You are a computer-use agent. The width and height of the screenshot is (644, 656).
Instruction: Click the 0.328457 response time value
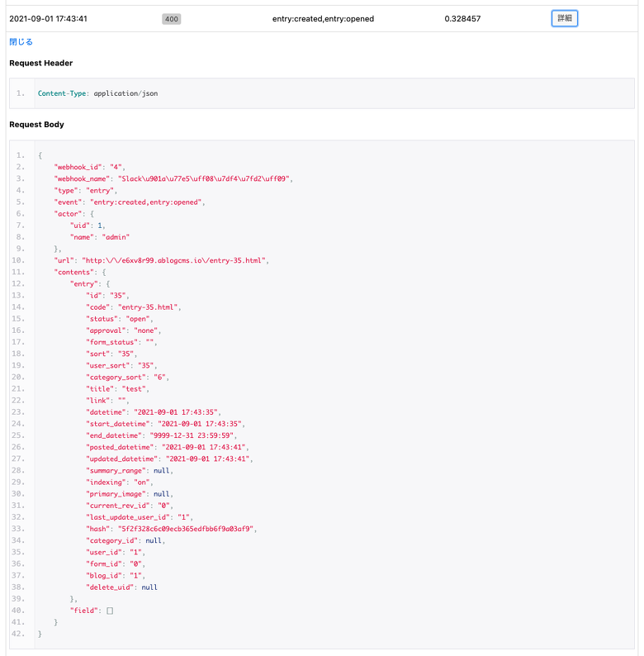(x=462, y=18)
